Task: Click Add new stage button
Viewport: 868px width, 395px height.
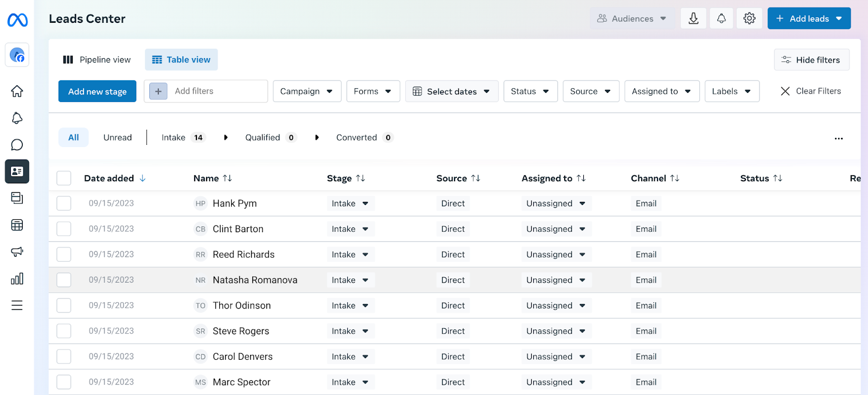Action: [98, 91]
